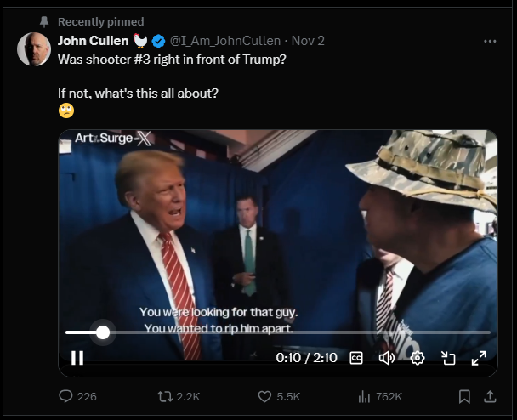Click the blue verified badge
Viewport: 517px width, 420px height.
158,41
